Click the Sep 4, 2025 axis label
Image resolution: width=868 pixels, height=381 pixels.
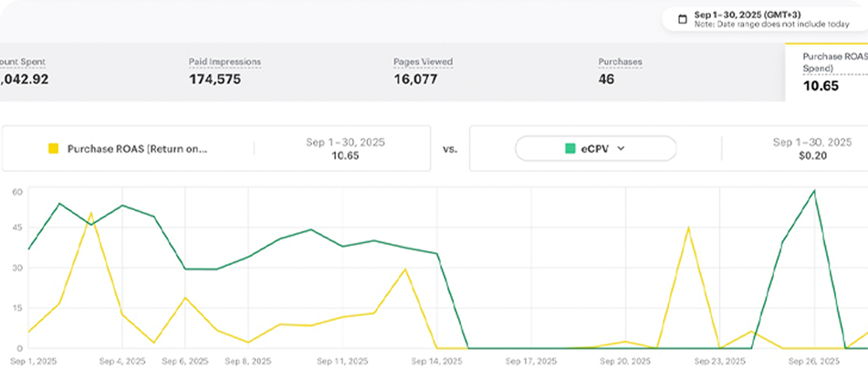[122, 361]
